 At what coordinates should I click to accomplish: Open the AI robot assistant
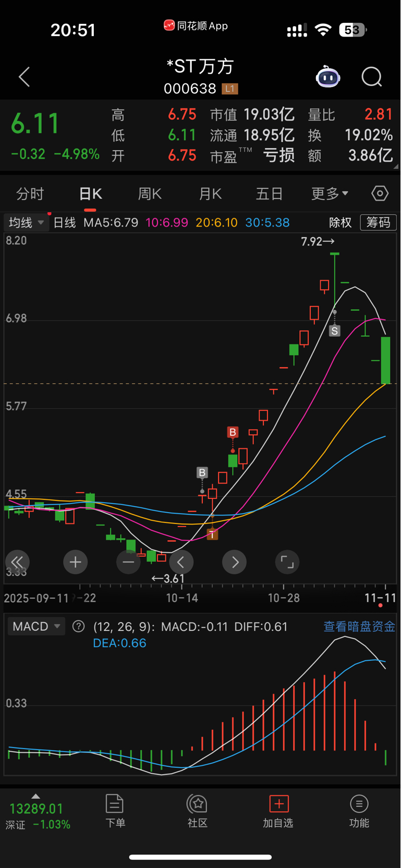(x=328, y=77)
